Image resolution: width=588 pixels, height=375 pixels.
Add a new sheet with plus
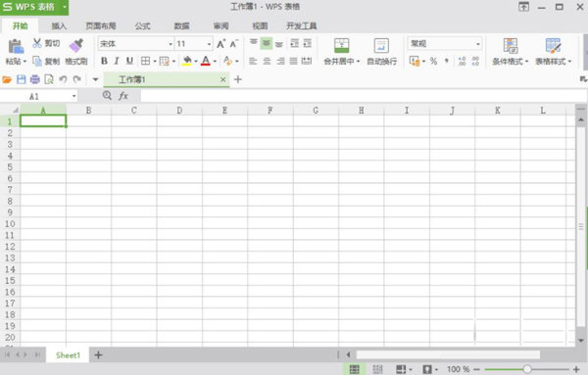point(98,355)
